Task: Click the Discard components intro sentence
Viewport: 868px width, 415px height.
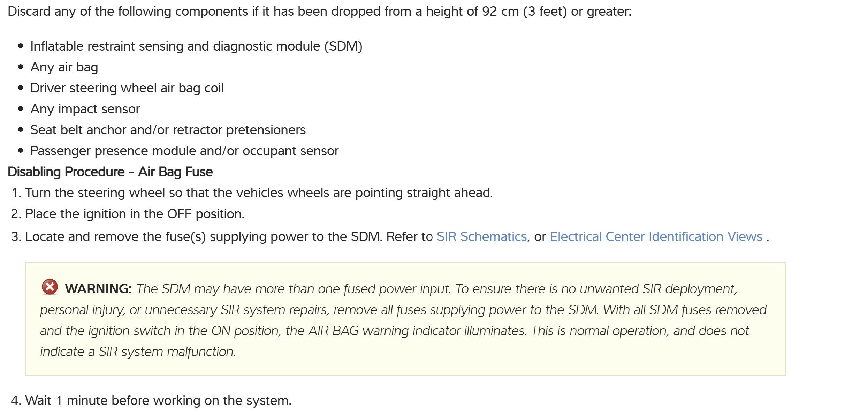Action: (319, 12)
